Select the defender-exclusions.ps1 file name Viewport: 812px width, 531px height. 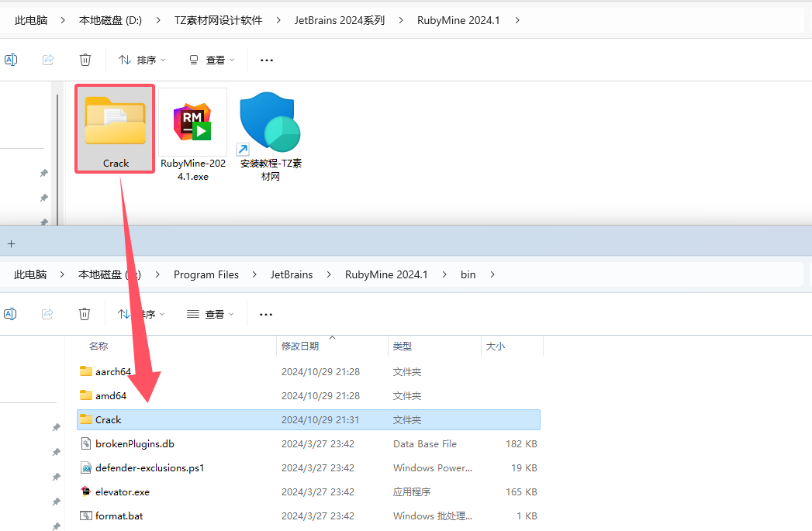click(x=150, y=468)
